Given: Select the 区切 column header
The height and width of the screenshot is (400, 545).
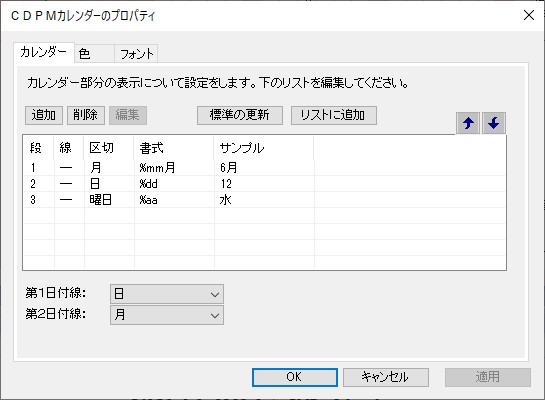Looking at the screenshot, I should [x=109, y=148].
